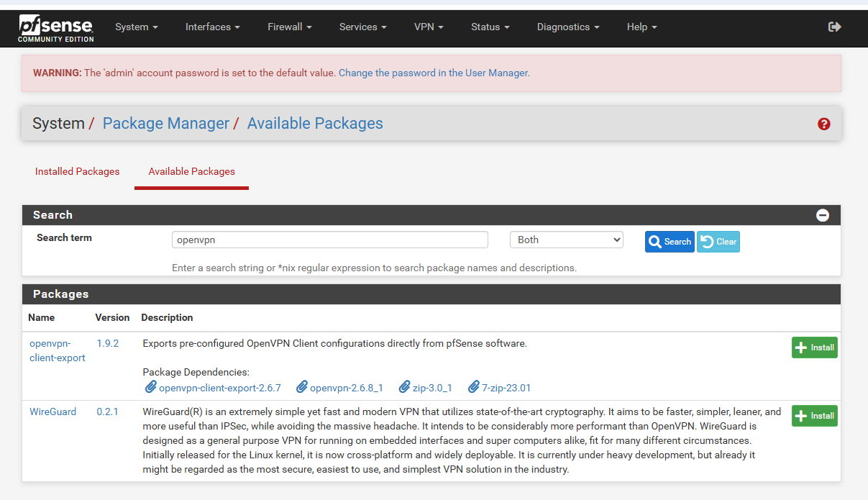Open the openvpn-client-export package name link
868x500 pixels.
click(58, 350)
